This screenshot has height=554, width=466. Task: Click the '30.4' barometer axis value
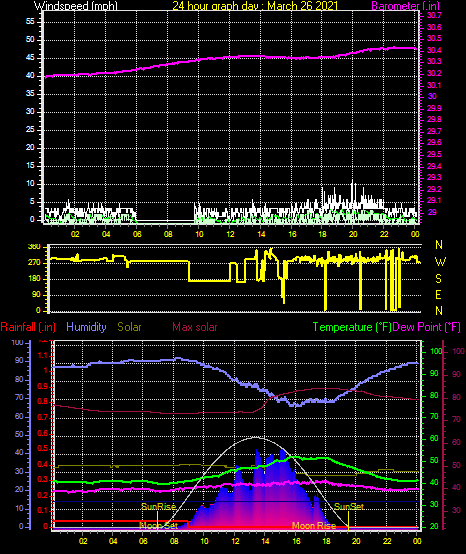click(x=434, y=50)
